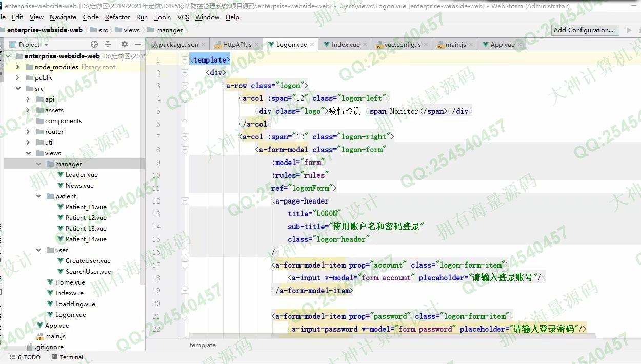Viewport: 641px width, 364px height.
Task: Open the View menu
Action: [36, 17]
